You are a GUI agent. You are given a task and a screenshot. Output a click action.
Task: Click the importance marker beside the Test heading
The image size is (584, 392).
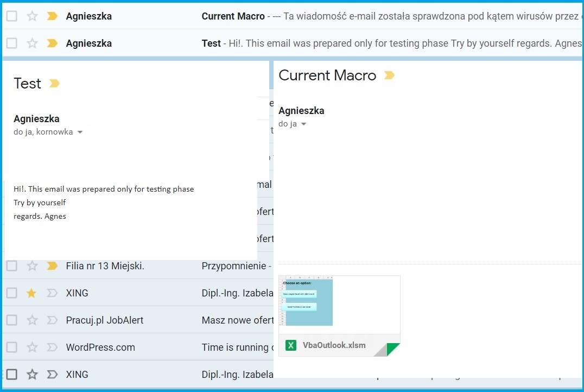[x=54, y=84]
